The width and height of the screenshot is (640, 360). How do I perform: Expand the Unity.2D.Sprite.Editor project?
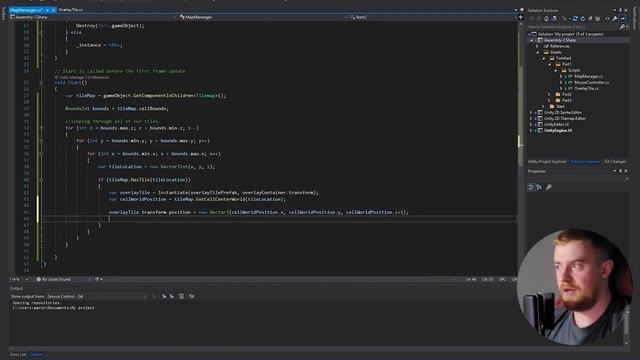click(531, 112)
